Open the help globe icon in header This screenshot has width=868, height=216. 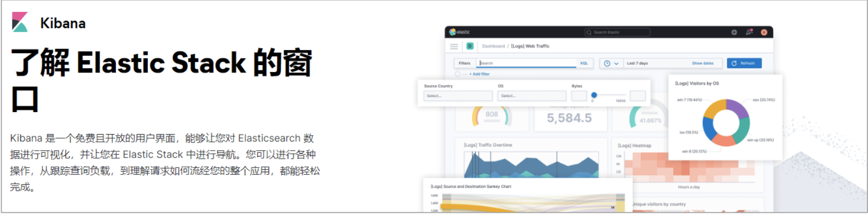click(x=734, y=32)
